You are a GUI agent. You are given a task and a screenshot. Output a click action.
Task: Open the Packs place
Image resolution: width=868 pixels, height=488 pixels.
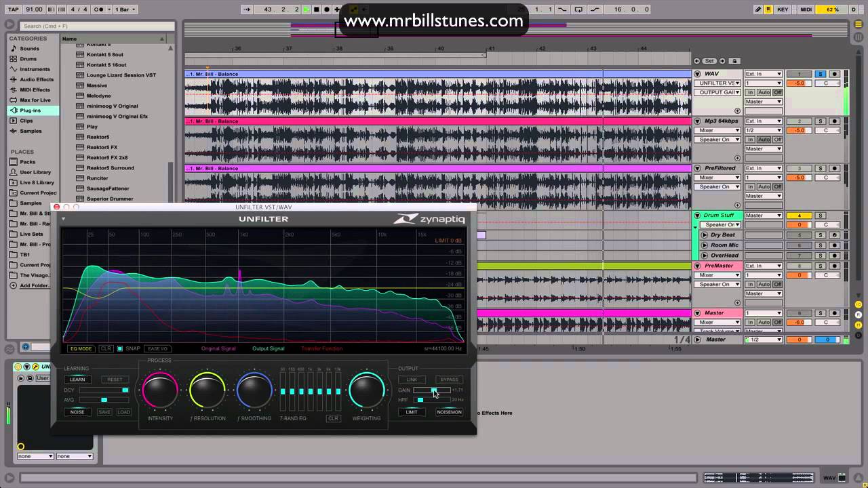27,162
